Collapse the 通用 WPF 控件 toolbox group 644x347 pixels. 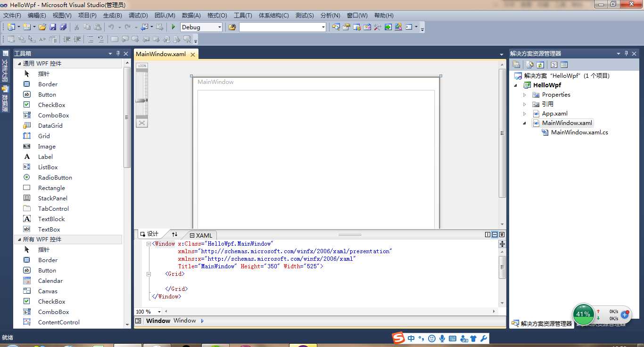[x=19, y=64]
